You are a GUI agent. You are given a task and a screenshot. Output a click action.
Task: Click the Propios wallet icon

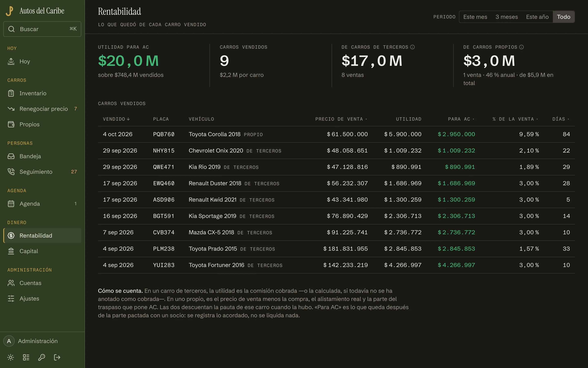point(11,124)
